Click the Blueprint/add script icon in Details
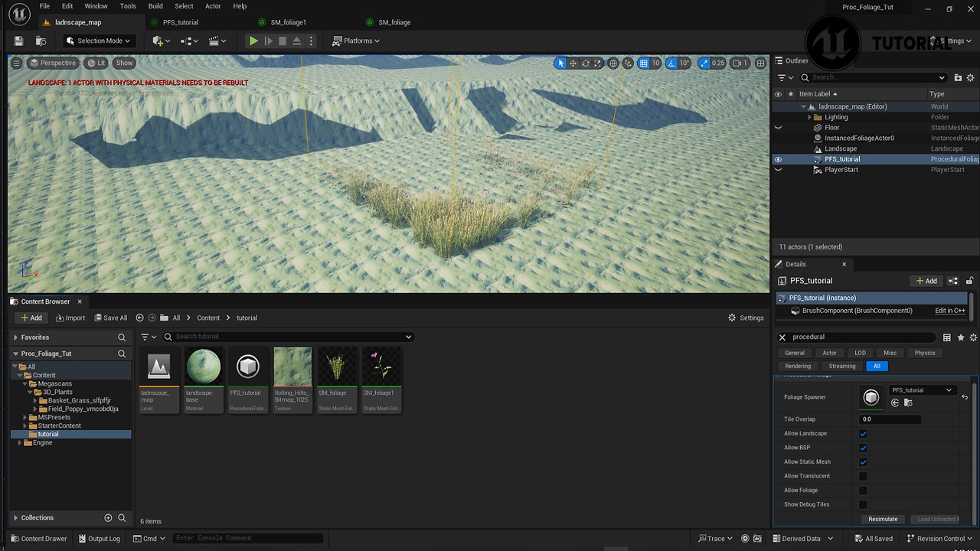Viewport: 980px width, 551px height. point(953,281)
